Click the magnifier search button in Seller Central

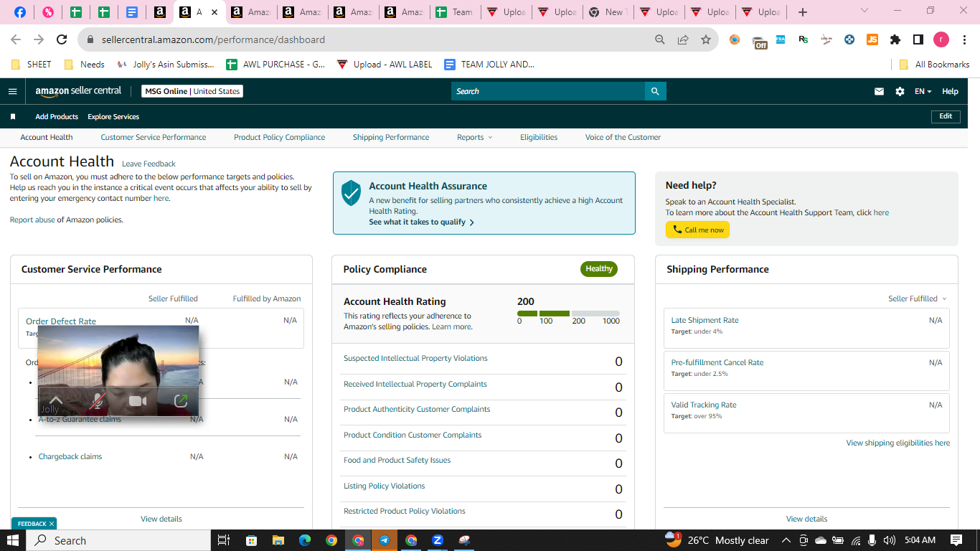tap(655, 91)
